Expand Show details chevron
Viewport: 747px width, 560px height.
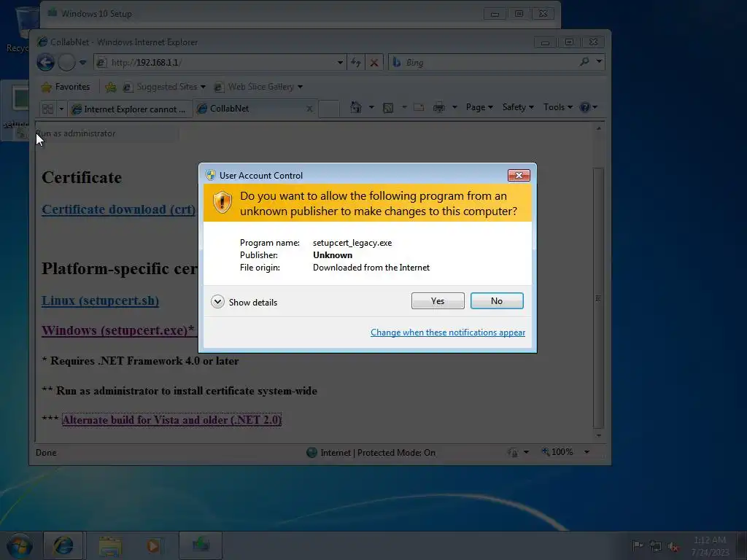(x=217, y=302)
